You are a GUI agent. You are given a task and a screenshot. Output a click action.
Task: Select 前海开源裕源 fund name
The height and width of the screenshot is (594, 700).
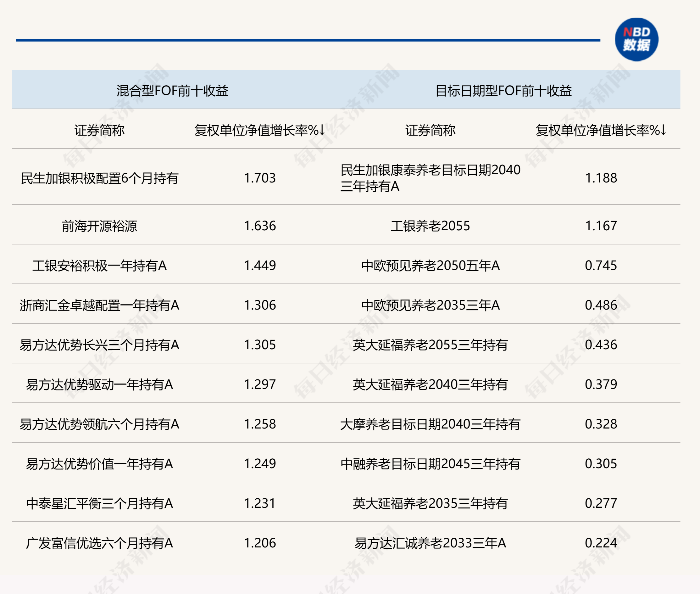99,226
